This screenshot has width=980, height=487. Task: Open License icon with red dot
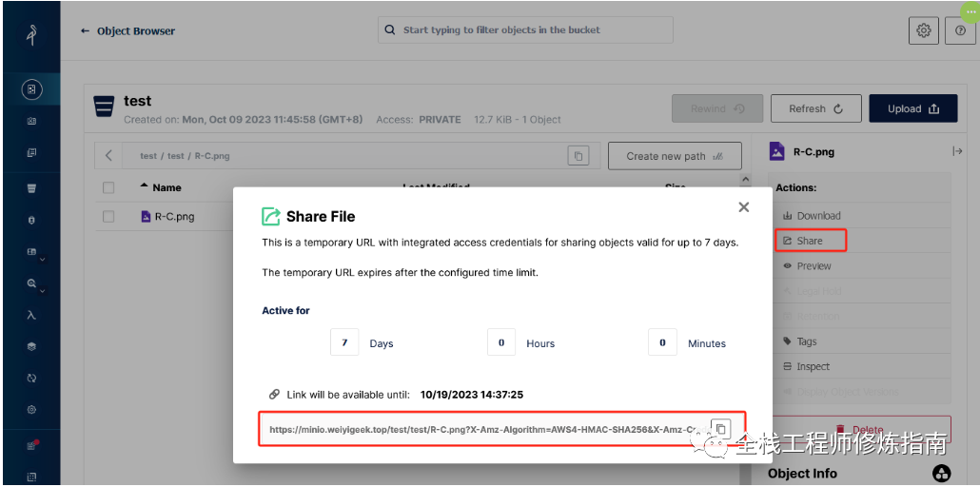(32, 445)
